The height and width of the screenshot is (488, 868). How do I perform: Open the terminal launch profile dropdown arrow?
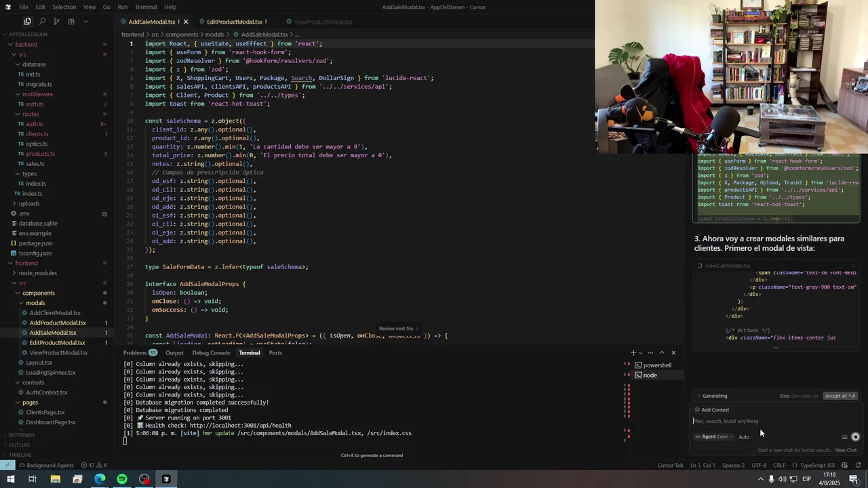[x=641, y=352]
